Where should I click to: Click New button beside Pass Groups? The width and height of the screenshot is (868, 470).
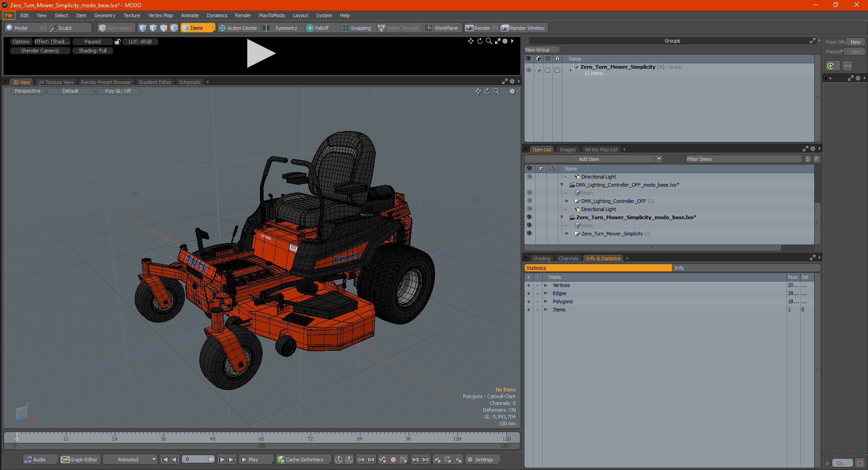(x=855, y=42)
